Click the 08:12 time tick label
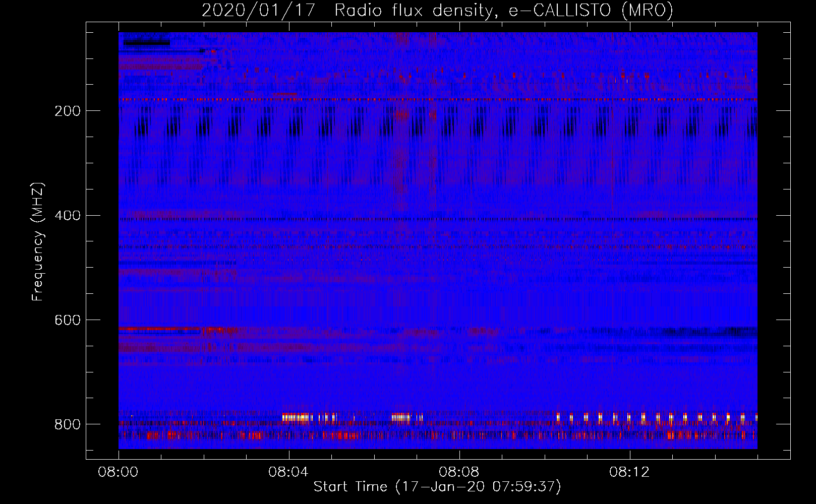The image size is (816, 504). 630,472
